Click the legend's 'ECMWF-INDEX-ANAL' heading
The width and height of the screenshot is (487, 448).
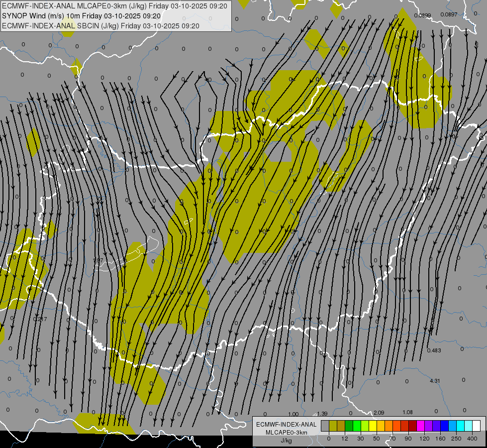(x=287, y=425)
